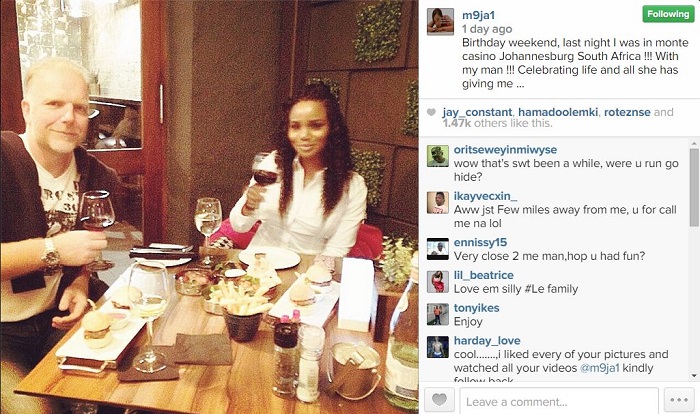Open tonyikes' avatar image
Viewport: 700px width, 414px height.
(438, 314)
